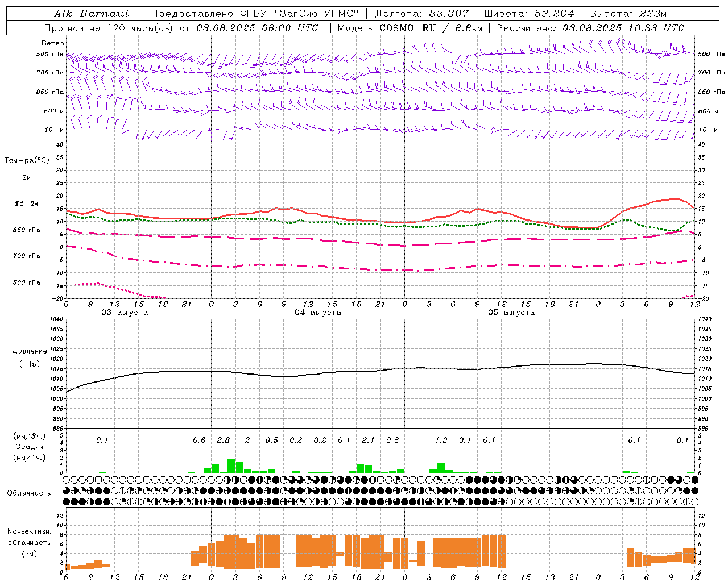Click the Прогноз на 120 часа(ов) text
Image resolution: width=728 pixels, height=582 pixels.
(x=110, y=28)
